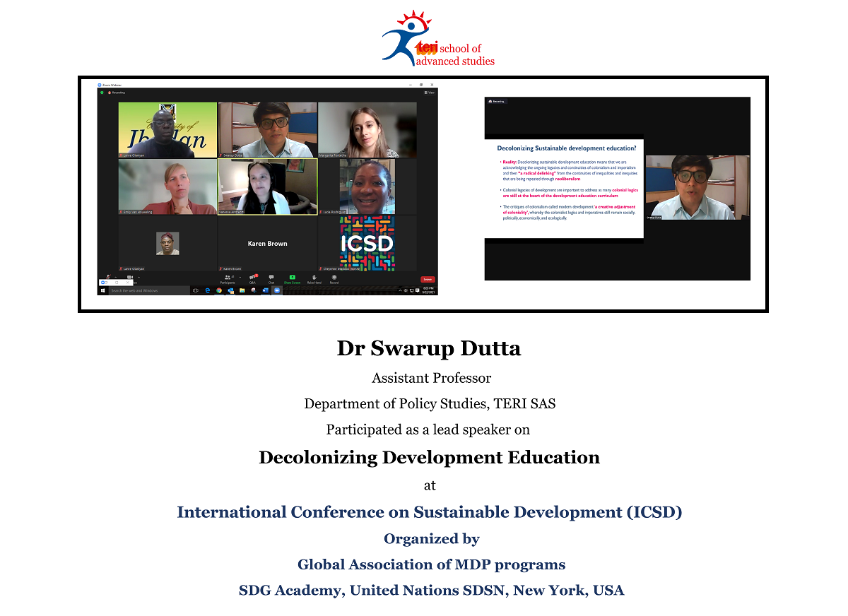
Task: Click Search the web and Windows box
Action: [149, 290]
